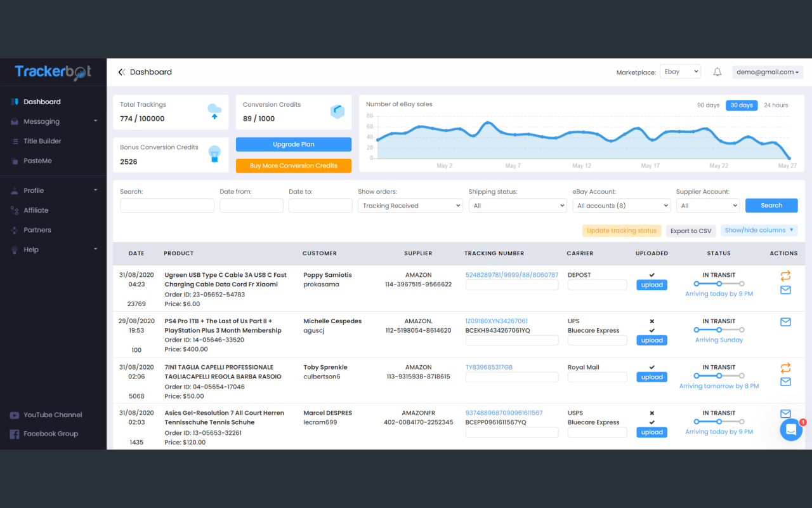Open the chat support bubble

pyautogui.click(x=791, y=430)
